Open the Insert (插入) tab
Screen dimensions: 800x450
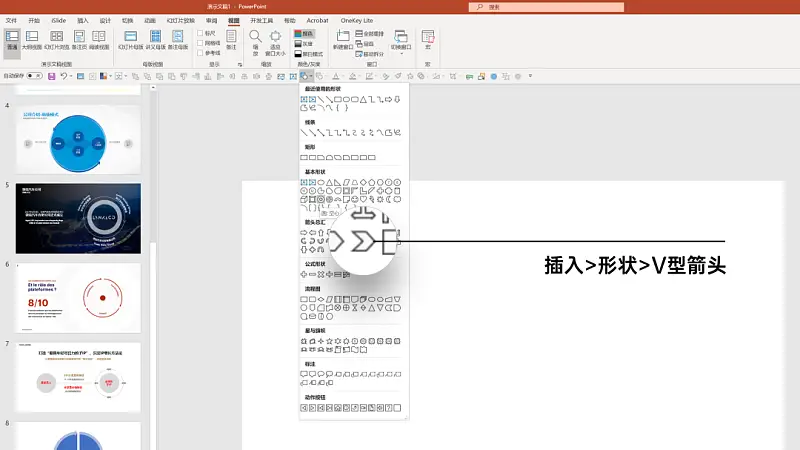[x=83, y=20]
